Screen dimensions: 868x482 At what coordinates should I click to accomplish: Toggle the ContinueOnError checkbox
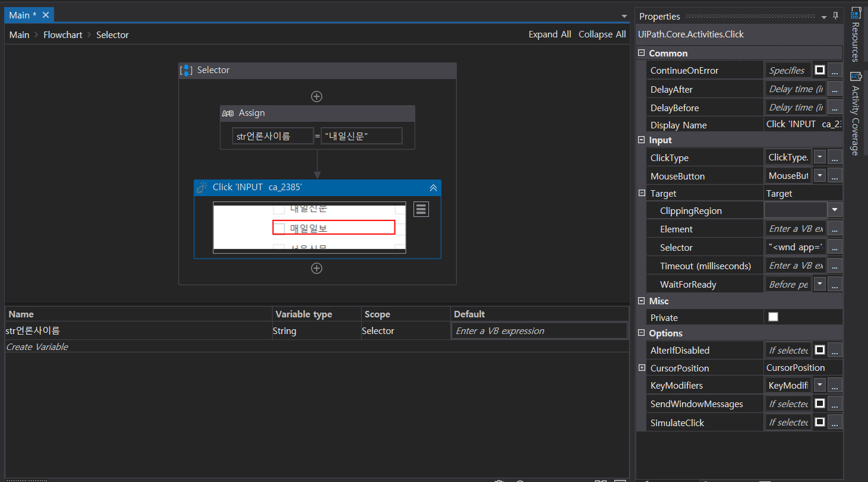pyautogui.click(x=820, y=70)
